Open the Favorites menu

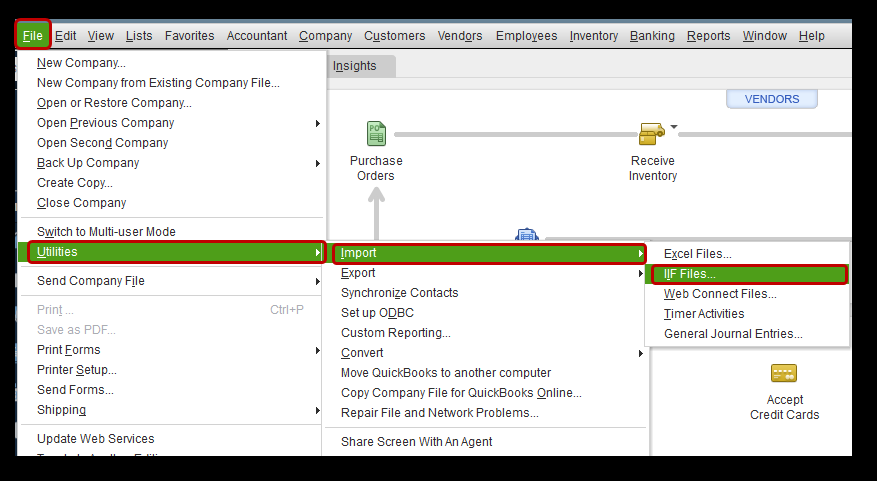pyautogui.click(x=190, y=36)
